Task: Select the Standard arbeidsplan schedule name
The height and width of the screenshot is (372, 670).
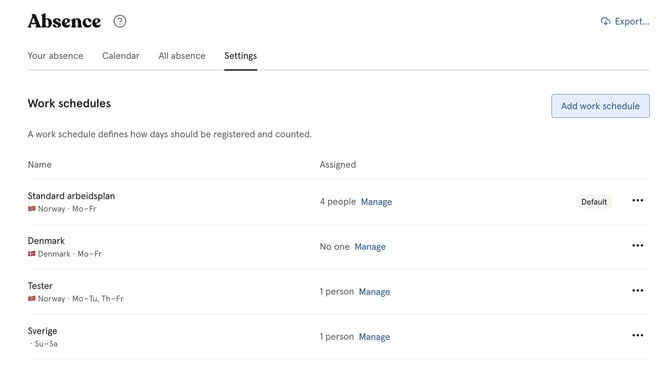Action: point(71,196)
